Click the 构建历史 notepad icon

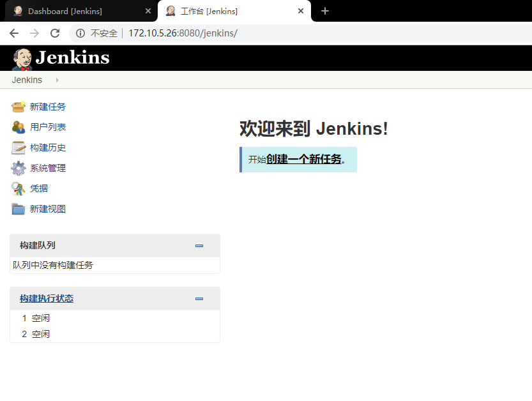pos(19,148)
